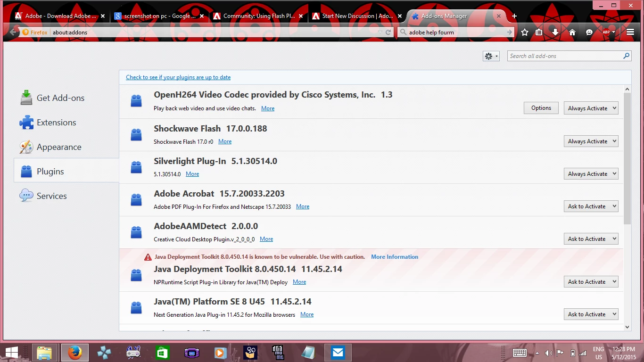
Task: Click the adobe help fourm search box
Action: point(455,33)
